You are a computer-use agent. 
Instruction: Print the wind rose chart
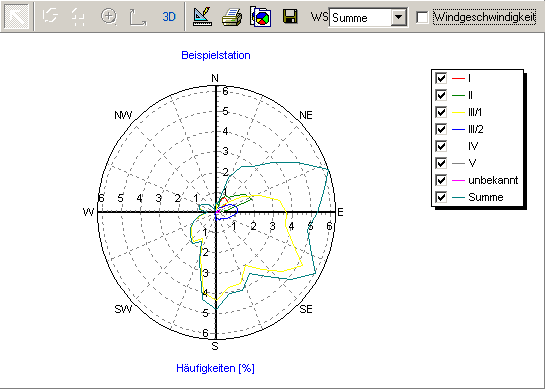coord(232,17)
